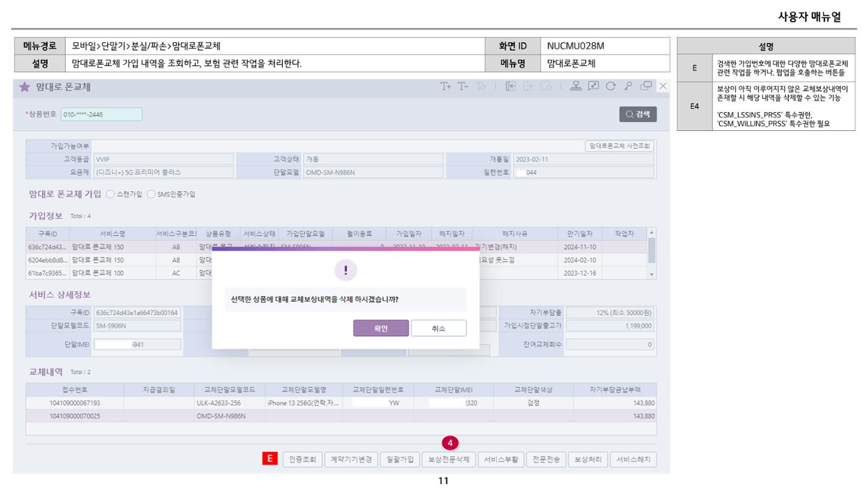Click the 상품번호 input field

tap(101, 115)
